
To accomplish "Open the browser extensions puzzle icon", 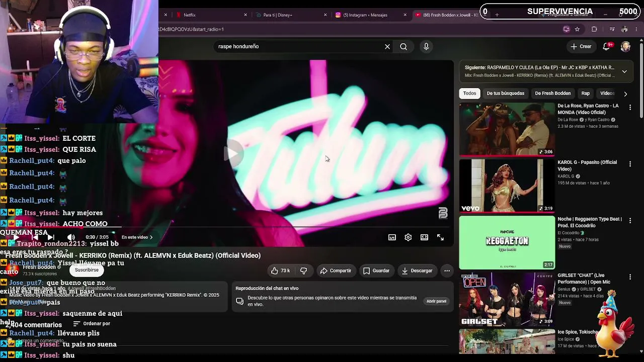I will click(594, 29).
